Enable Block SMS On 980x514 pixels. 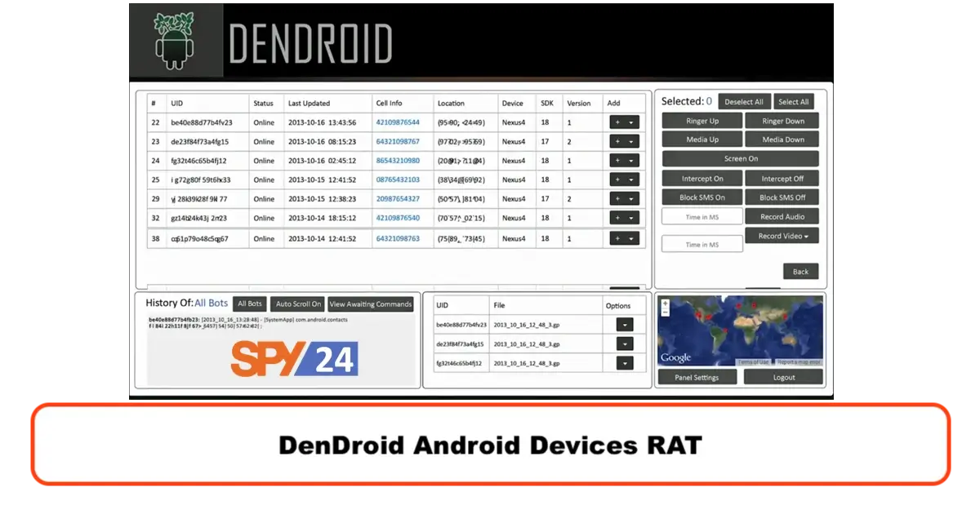point(702,197)
